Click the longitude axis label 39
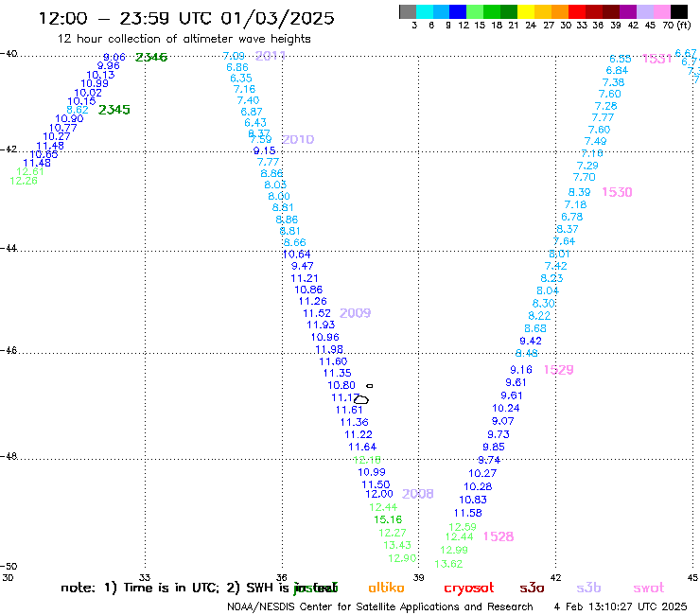Screen dimensions: 700x615 418,577
